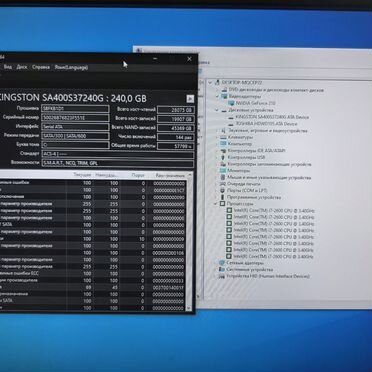Expand the Клавиатуры category

(x=217, y=137)
